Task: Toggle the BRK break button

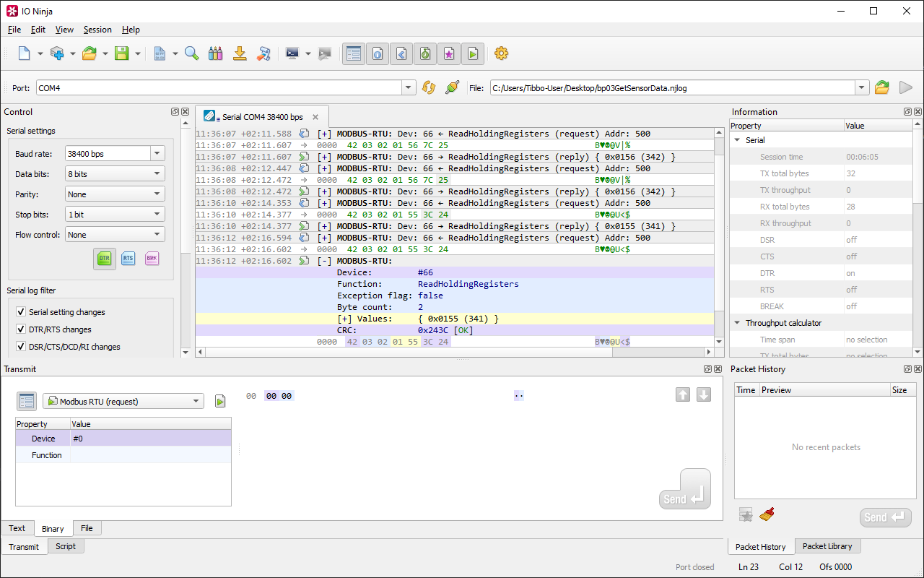Action: 152,258
